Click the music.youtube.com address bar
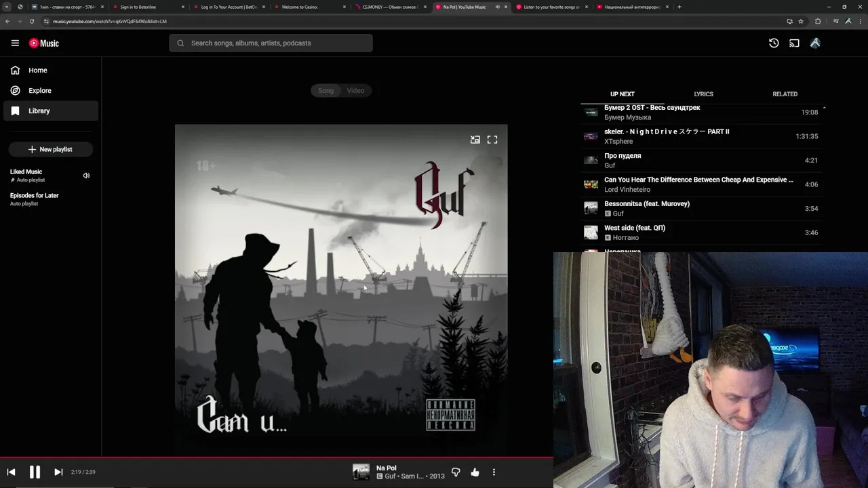Image resolution: width=868 pixels, height=488 pixels. click(x=407, y=21)
